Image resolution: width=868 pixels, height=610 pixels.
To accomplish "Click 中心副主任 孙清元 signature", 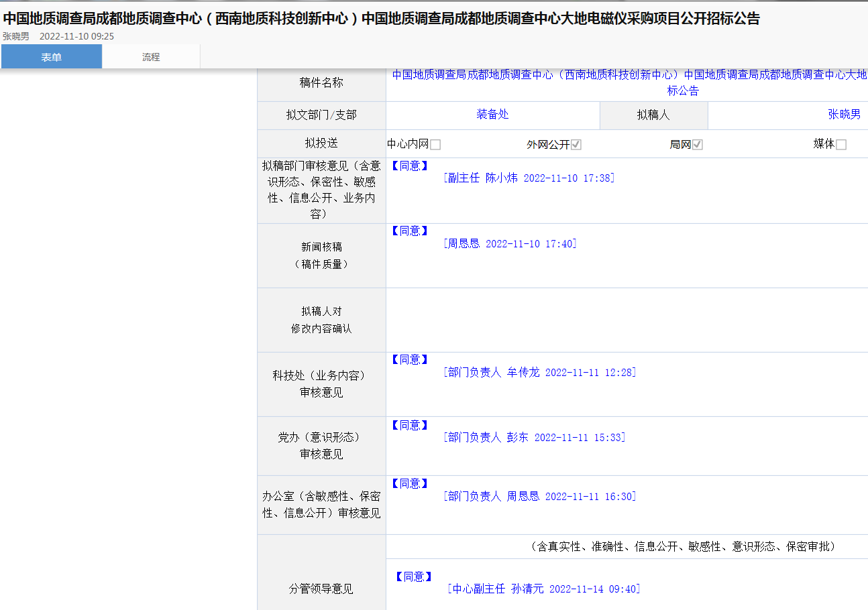I will pos(543,589).
